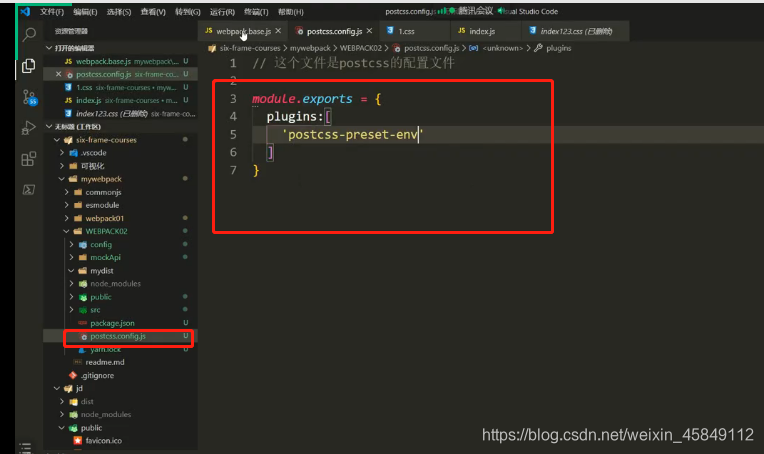Click module.exports on line 3
The height and width of the screenshot is (454, 764).
click(x=302, y=99)
